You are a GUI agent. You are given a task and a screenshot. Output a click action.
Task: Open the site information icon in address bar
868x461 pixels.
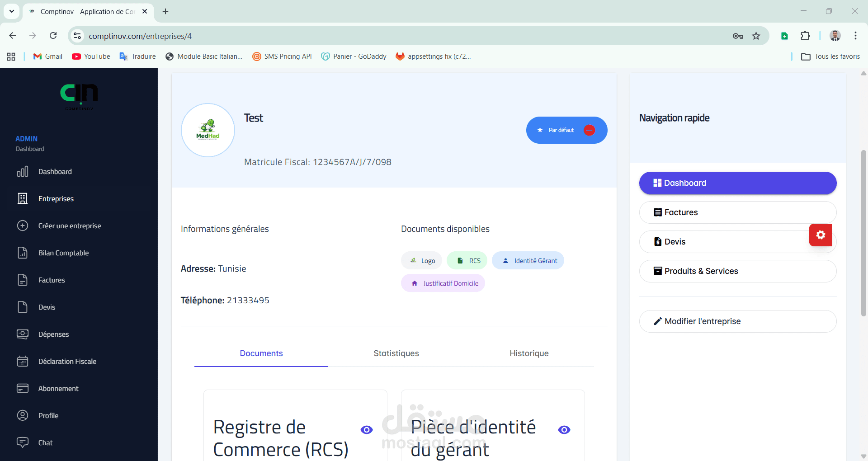(78, 36)
